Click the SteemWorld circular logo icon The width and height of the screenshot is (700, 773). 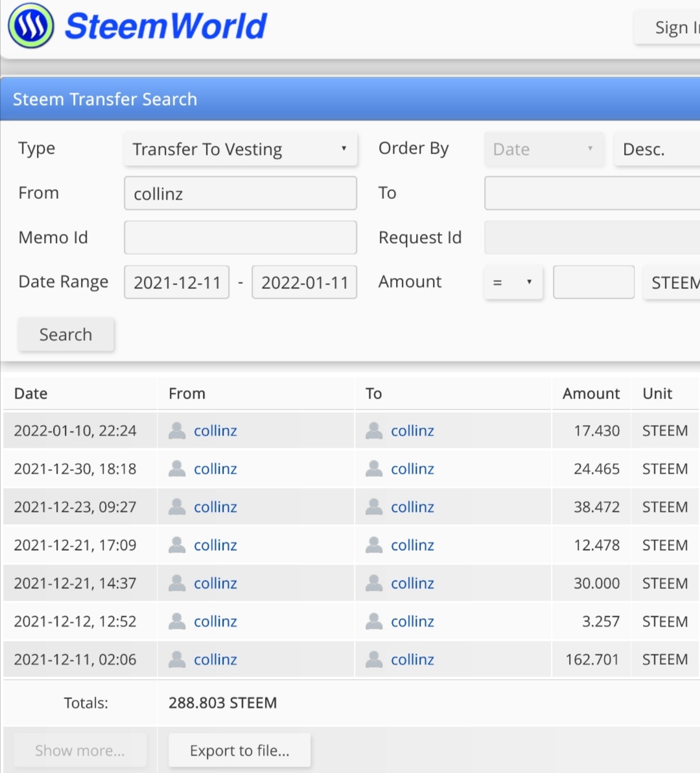coord(30,26)
